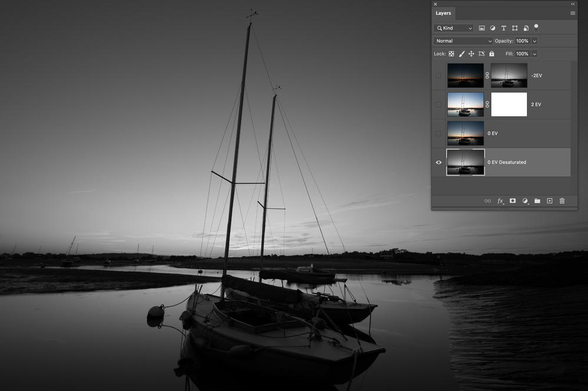The image size is (588, 391).
Task: Collapse the panel with double arrows
Action: coord(573,4)
